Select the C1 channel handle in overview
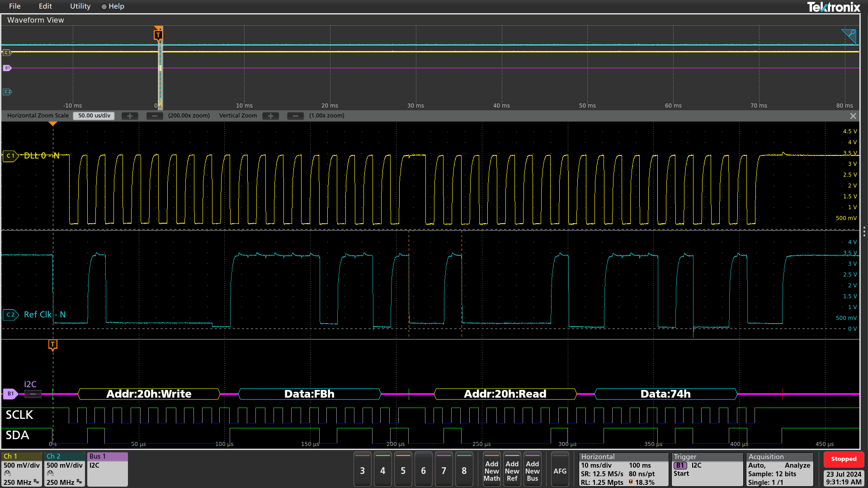Screen dimensions: 868x488 click(x=7, y=52)
